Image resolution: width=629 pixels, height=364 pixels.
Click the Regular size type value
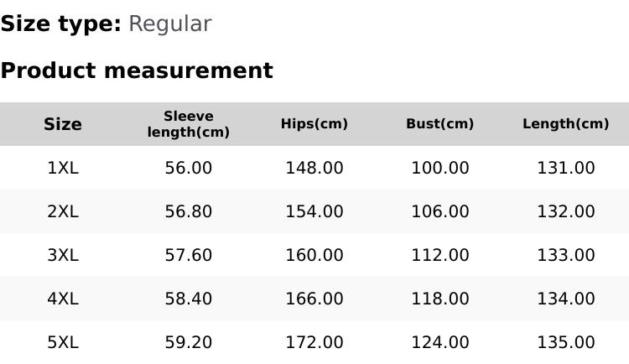[169, 24]
